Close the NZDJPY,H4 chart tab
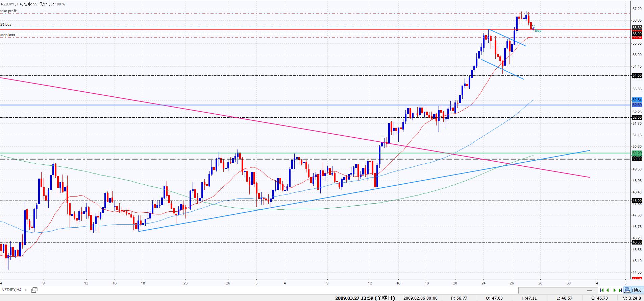 tap(26, 290)
